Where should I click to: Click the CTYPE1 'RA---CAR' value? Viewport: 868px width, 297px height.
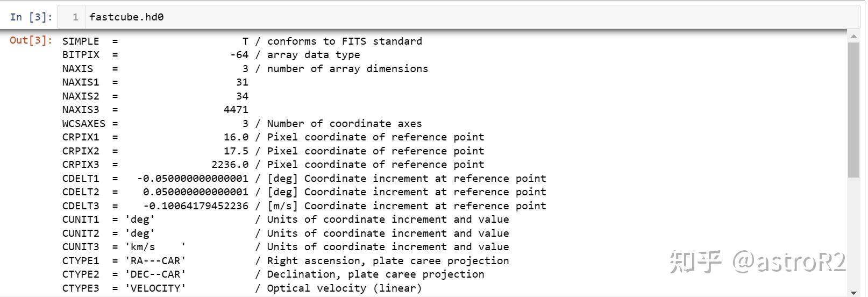pos(155,261)
